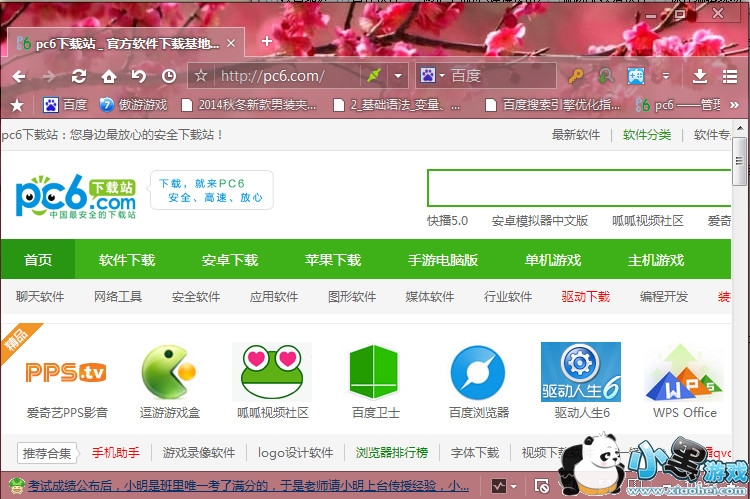Select the 单机游戏 navigation tab

pos(553,260)
